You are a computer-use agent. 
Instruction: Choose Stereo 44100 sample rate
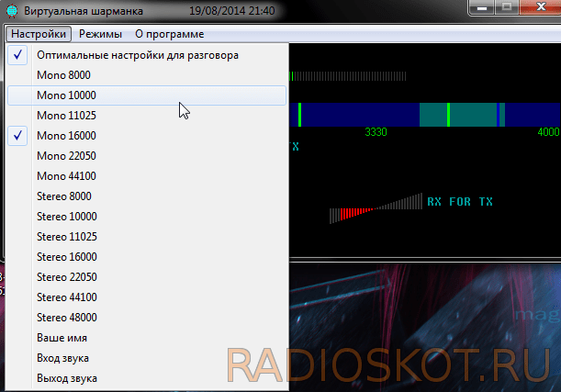pyautogui.click(x=147, y=297)
